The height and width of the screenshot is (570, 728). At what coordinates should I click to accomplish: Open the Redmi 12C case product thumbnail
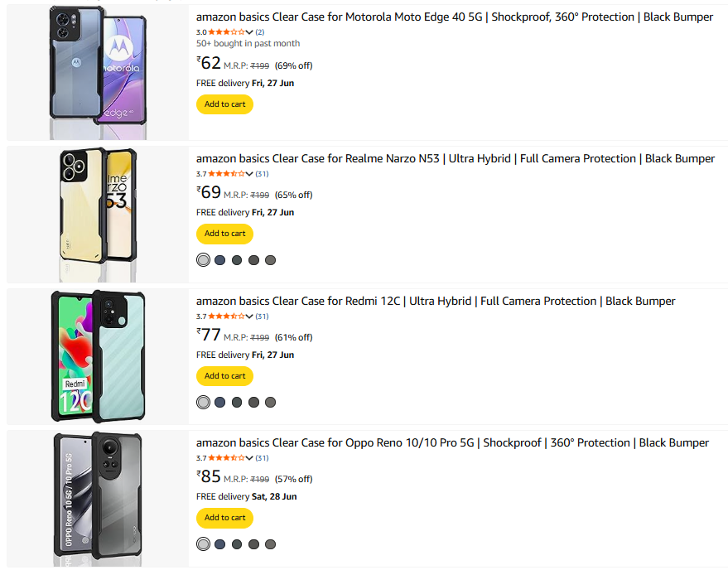pyautogui.click(x=98, y=356)
